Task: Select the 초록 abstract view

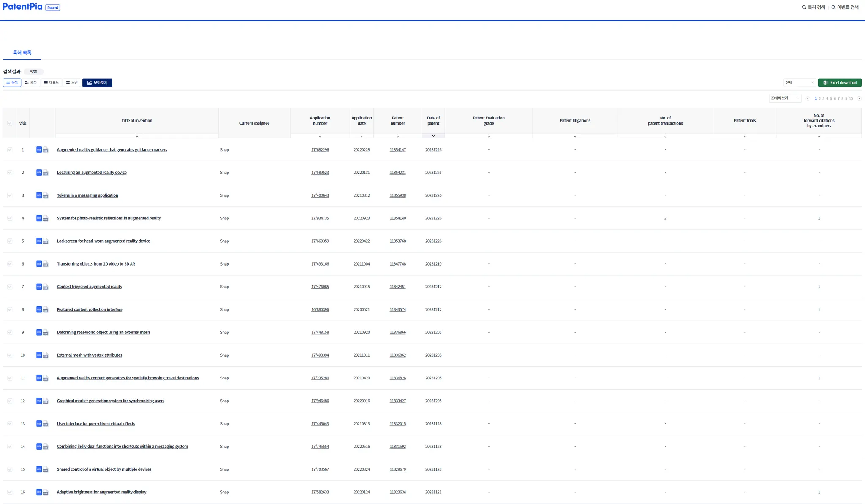Action: pos(31,83)
